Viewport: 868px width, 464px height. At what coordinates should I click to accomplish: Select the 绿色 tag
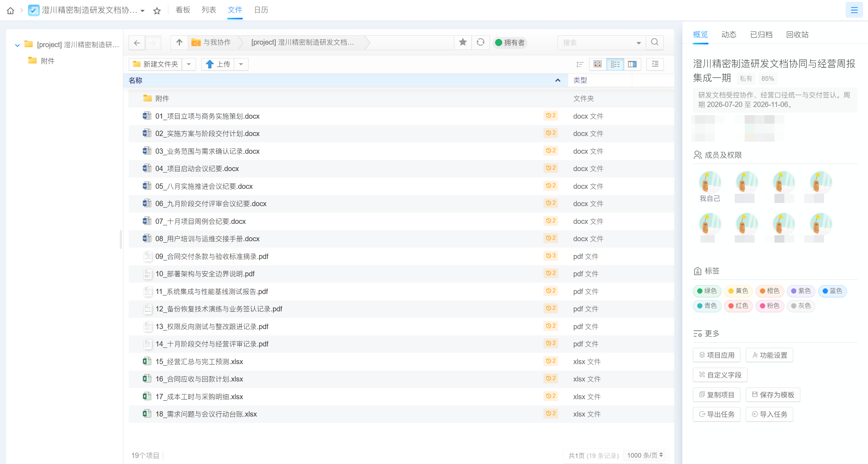(707, 291)
